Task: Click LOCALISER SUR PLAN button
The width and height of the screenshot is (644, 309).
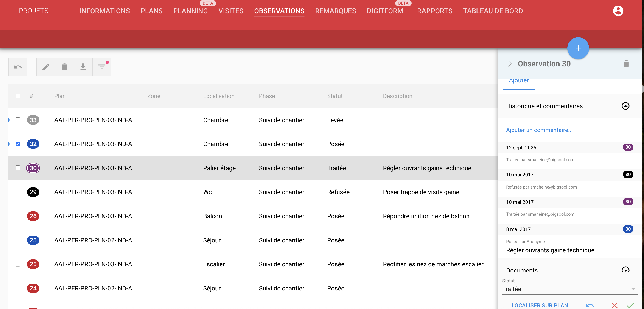Action: tap(540, 305)
